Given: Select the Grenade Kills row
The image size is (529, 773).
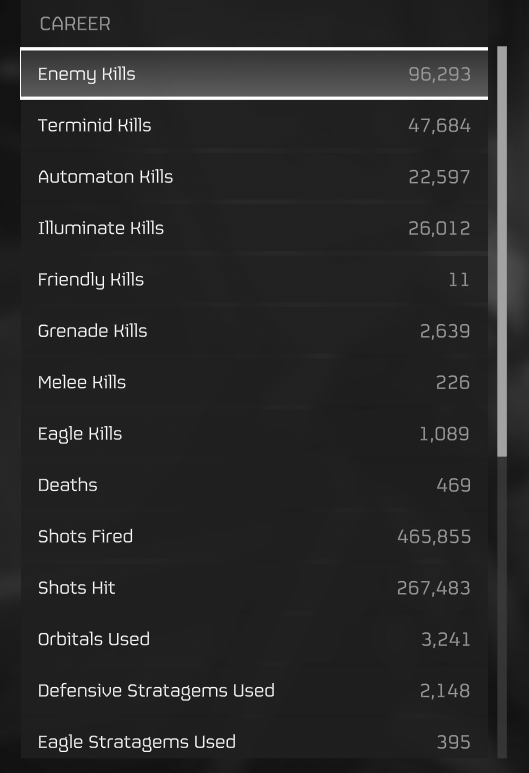Looking at the screenshot, I should (x=254, y=331).
